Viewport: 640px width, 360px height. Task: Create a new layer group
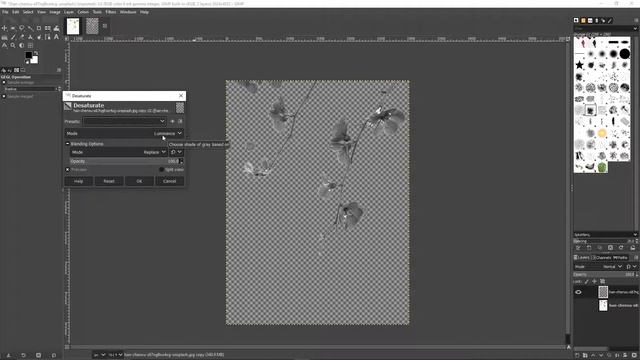pyautogui.click(x=585, y=356)
